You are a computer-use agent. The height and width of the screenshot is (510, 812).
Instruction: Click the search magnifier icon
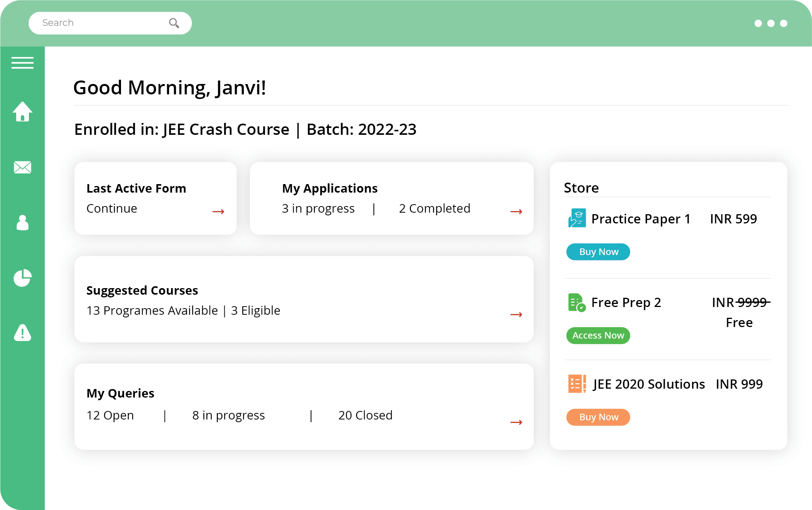coord(174,23)
